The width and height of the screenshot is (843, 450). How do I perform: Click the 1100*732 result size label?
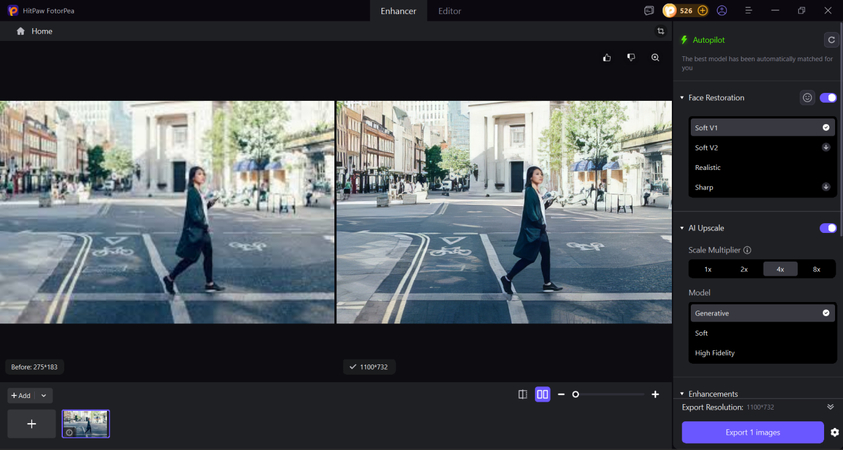[x=369, y=367]
